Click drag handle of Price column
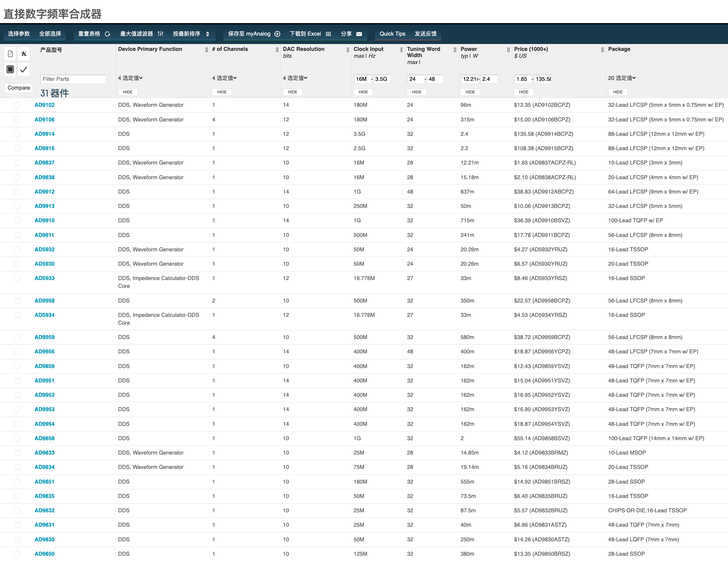 tap(602, 50)
